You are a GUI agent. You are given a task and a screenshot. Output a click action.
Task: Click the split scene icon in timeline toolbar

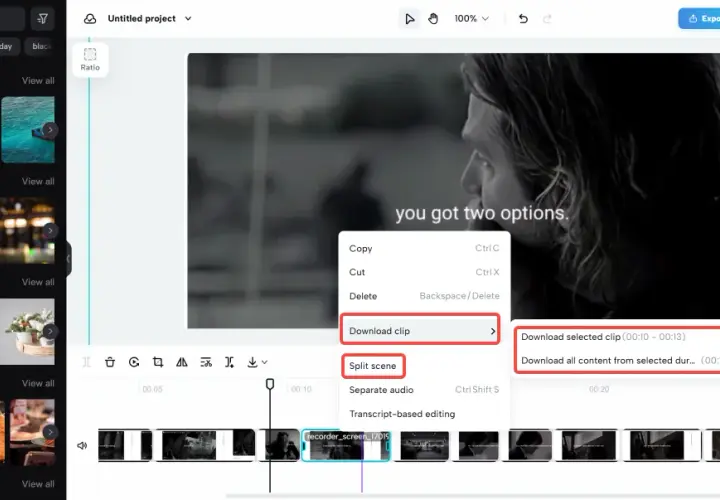229,362
